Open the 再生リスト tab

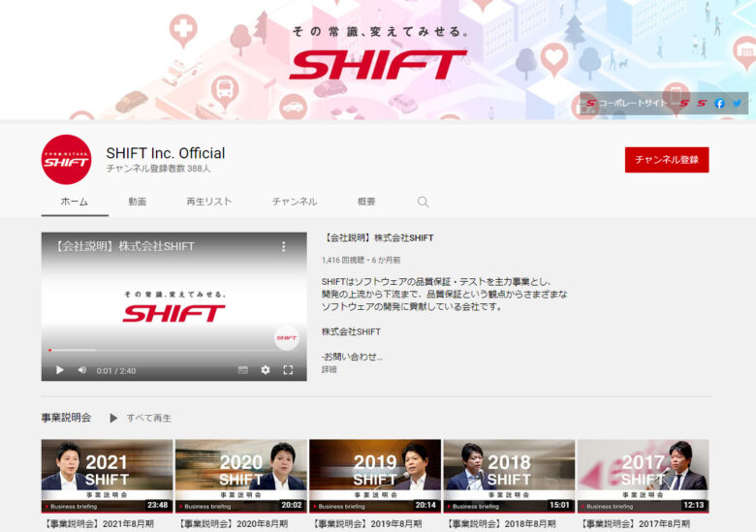pyautogui.click(x=208, y=202)
